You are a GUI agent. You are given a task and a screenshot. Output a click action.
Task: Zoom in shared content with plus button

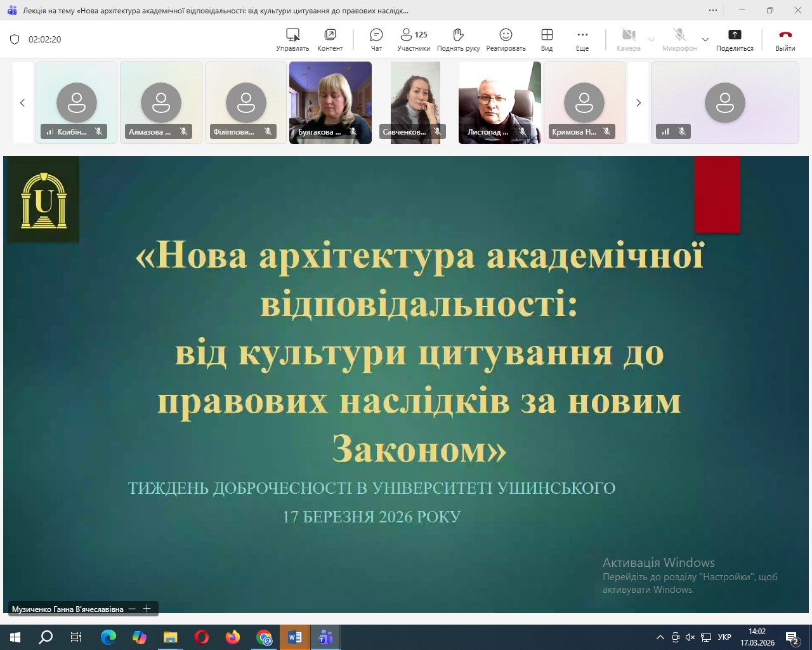point(147,609)
